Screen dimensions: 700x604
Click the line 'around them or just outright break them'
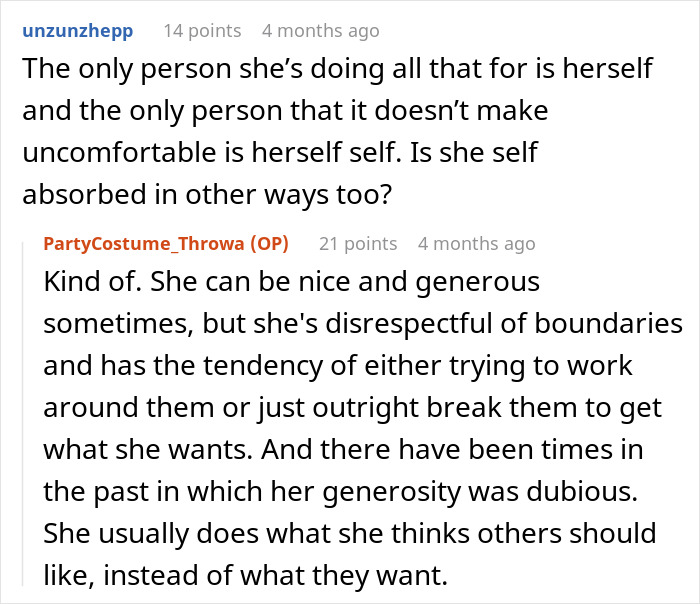(x=353, y=408)
